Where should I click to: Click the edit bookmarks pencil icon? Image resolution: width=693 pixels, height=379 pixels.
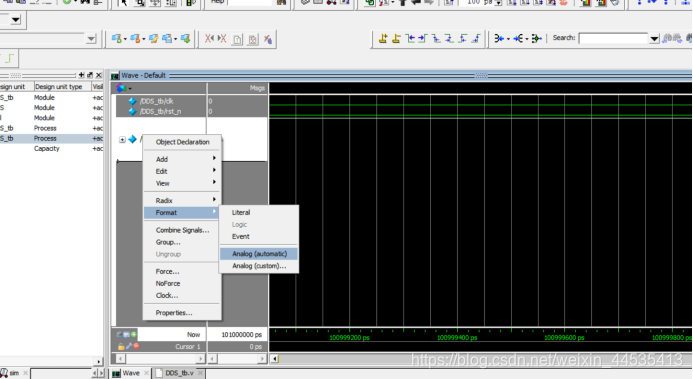[153, 39]
